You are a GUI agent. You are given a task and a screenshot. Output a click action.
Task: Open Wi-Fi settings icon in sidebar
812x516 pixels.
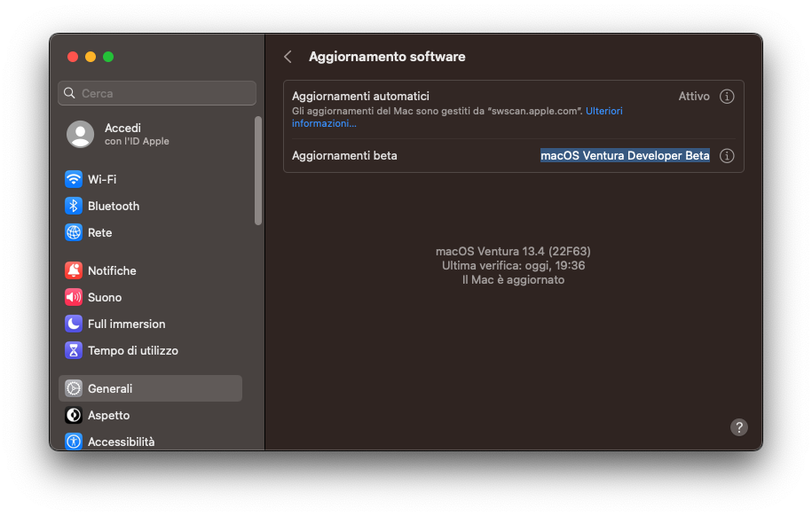pyautogui.click(x=74, y=179)
